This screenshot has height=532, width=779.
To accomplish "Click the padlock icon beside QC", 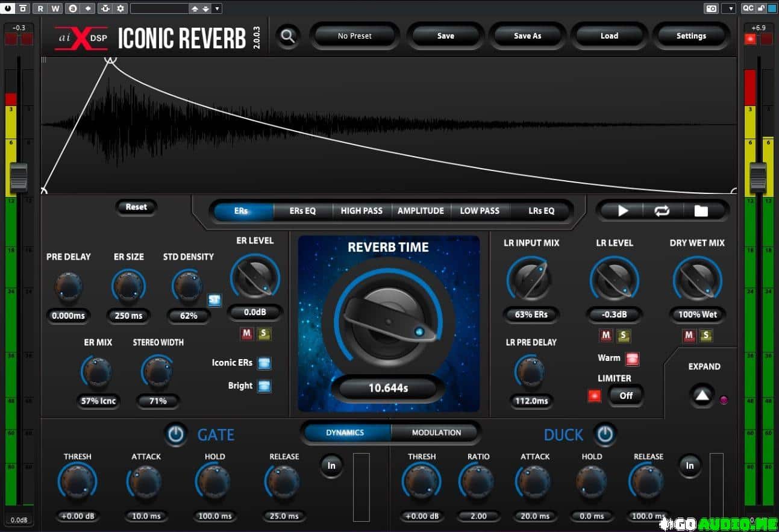I will [x=762, y=8].
